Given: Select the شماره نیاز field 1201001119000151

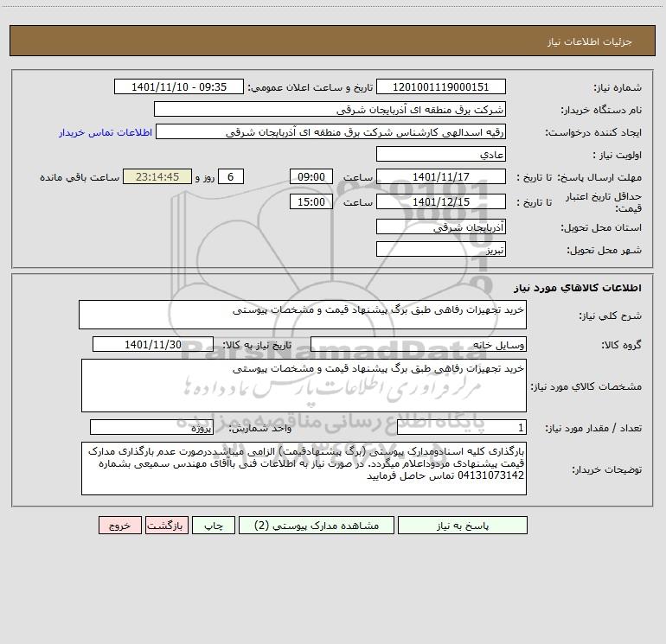Looking at the screenshot, I should pyautogui.click(x=441, y=86).
